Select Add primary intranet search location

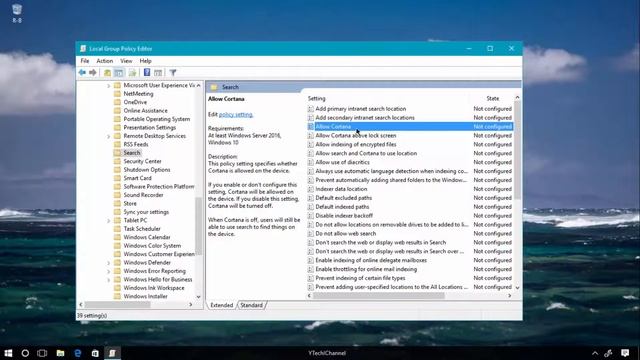tap(360, 109)
